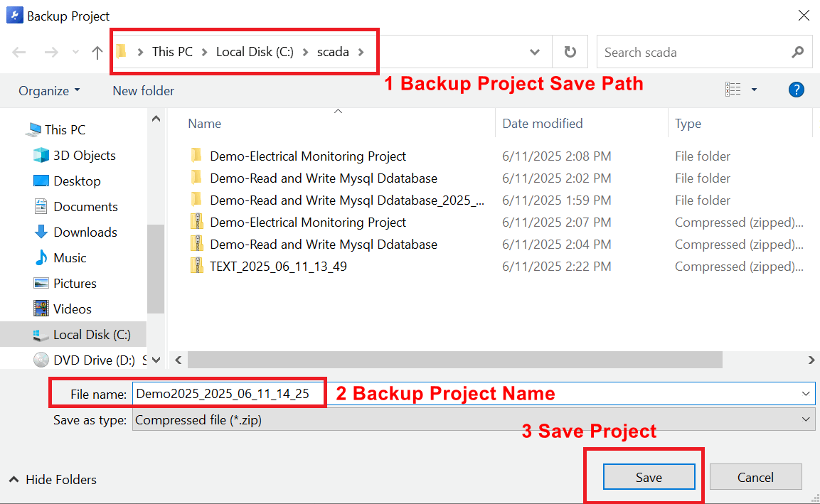Screen dimensions: 820x504
Task: Expand the chevron after This PC in path
Action: (x=205, y=52)
